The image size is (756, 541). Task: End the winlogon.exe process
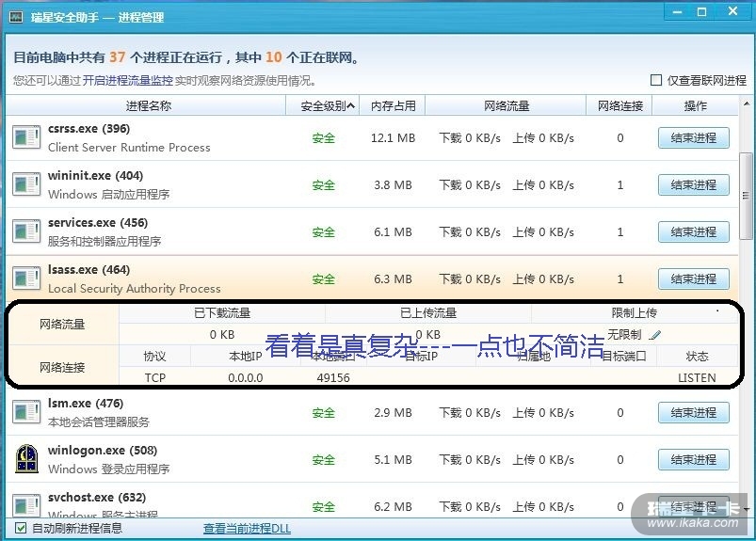click(x=693, y=459)
